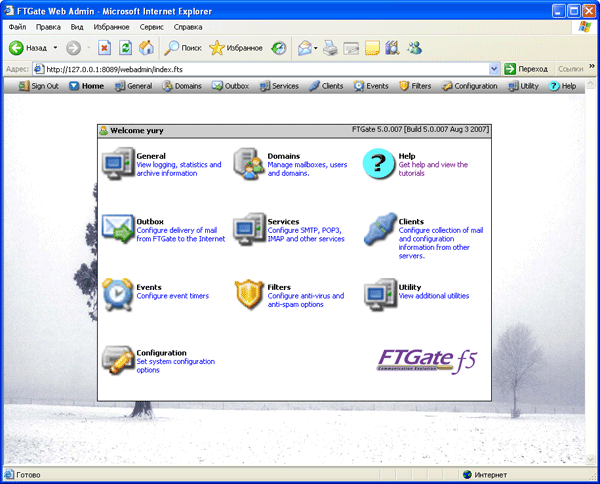The height and width of the screenshot is (484, 600).
Task: Click the Configuration pencil icon
Action: [x=117, y=360]
